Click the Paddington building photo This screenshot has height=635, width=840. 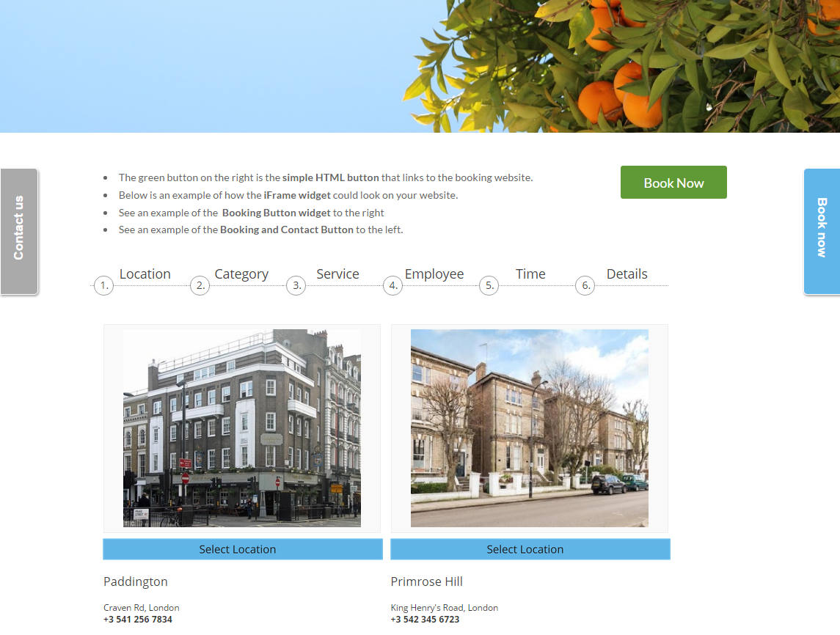[x=242, y=427]
